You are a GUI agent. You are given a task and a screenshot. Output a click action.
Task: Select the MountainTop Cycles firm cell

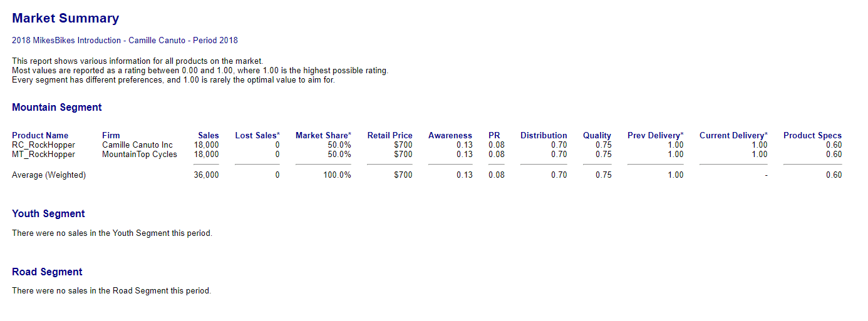(140, 154)
